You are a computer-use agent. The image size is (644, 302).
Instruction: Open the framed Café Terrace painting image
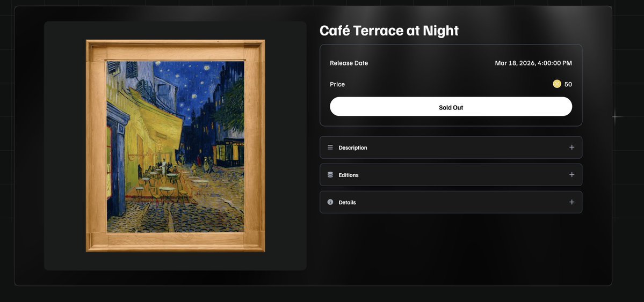point(176,146)
